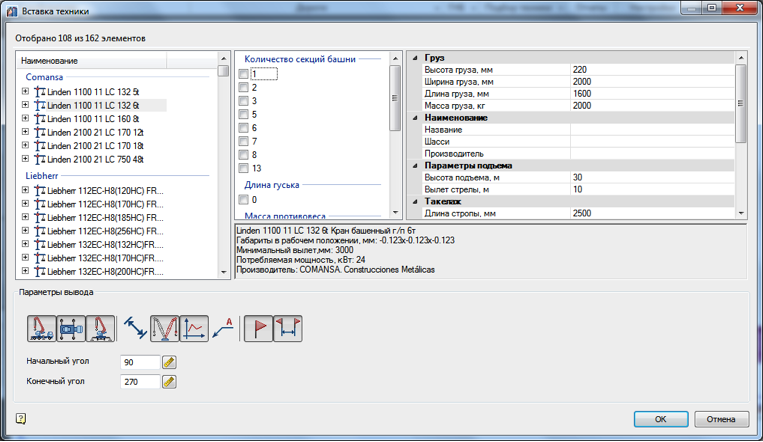This screenshot has height=442, width=763.
Task: Click equipment list scrollbar down arrow
Action: click(223, 272)
